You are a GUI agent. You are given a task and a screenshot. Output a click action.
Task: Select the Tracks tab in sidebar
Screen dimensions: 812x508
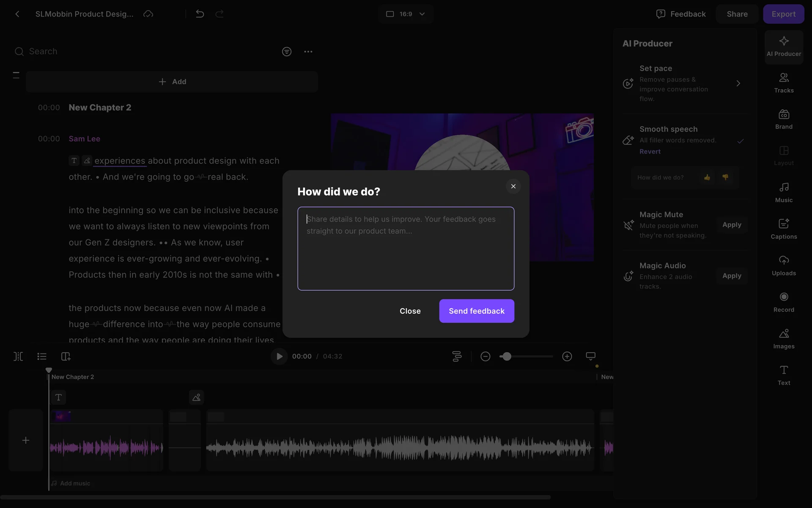pos(784,83)
